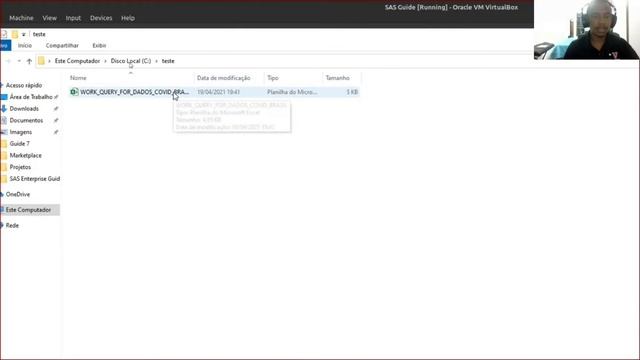
Task: Sort by Data de modificação column header
Action: click(224, 78)
